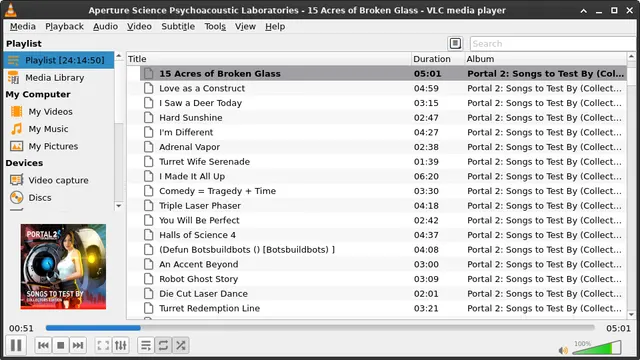The width and height of the screenshot is (640, 360).
Task: Toggle the playlist view button
Action: (146, 345)
